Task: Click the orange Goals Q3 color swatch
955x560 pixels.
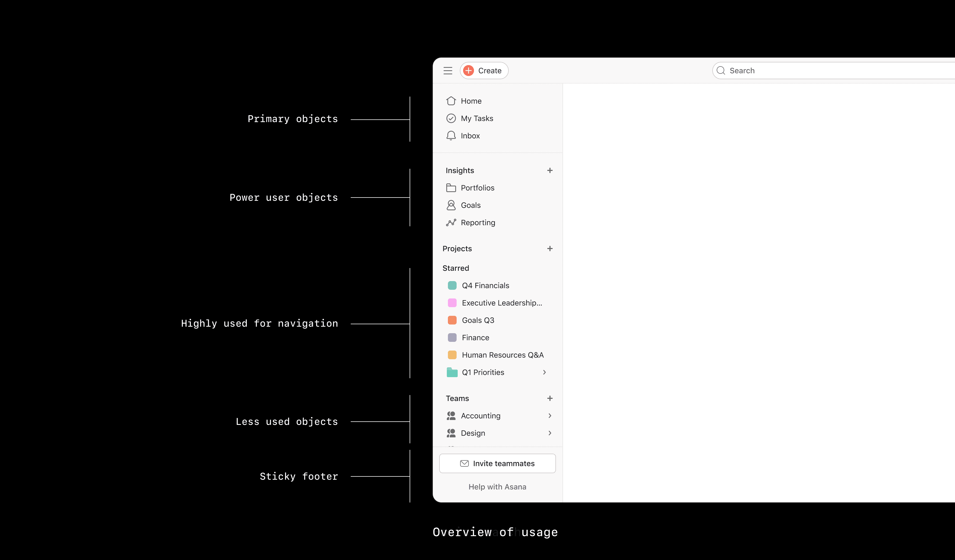Action: click(x=452, y=320)
